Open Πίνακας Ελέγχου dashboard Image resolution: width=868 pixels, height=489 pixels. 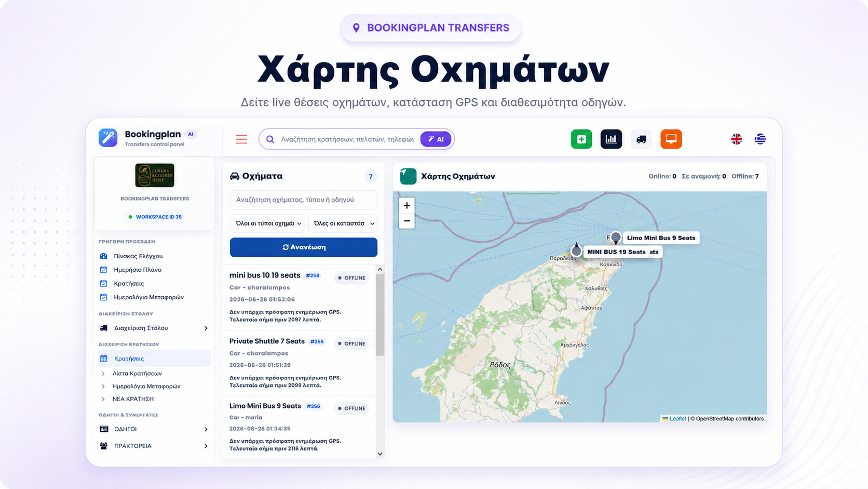point(138,256)
